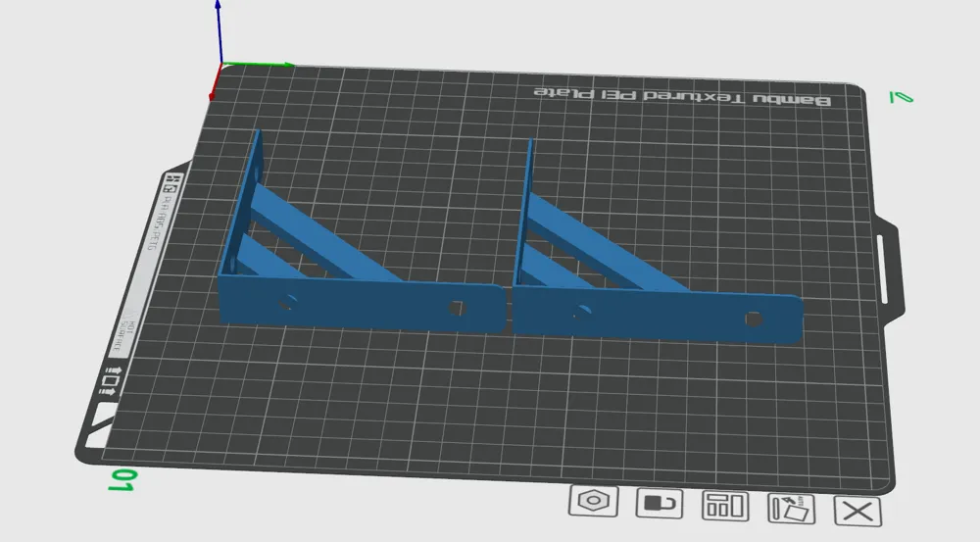Arrange objects on this plate using the layout icon
Image resolution: width=980 pixels, height=542 pixels.
point(725,506)
